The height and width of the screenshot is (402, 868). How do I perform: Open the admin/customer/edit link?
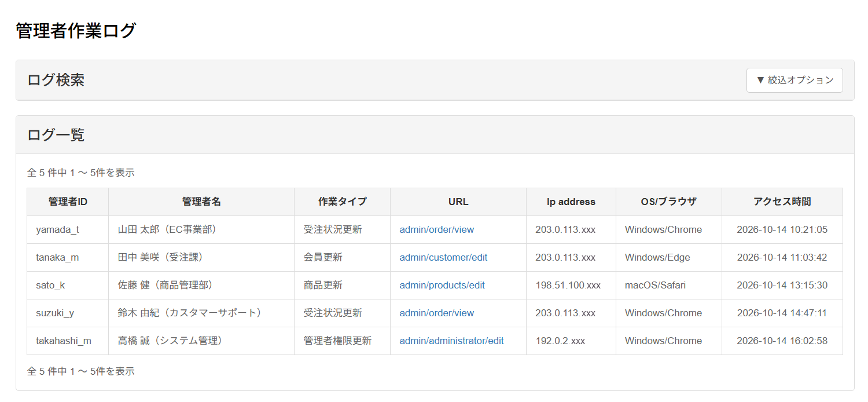(443, 257)
